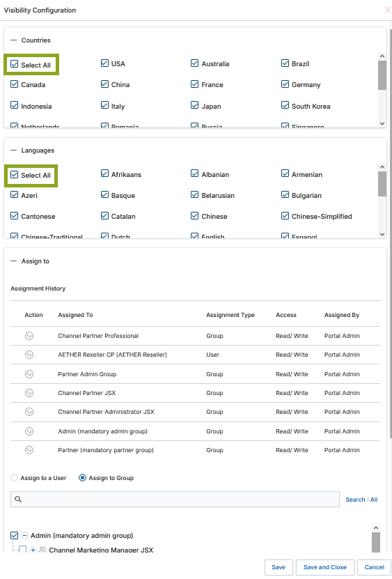Image resolution: width=392 pixels, height=579 pixels.
Task: Click the All link next to Search
Action: pos(374,500)
